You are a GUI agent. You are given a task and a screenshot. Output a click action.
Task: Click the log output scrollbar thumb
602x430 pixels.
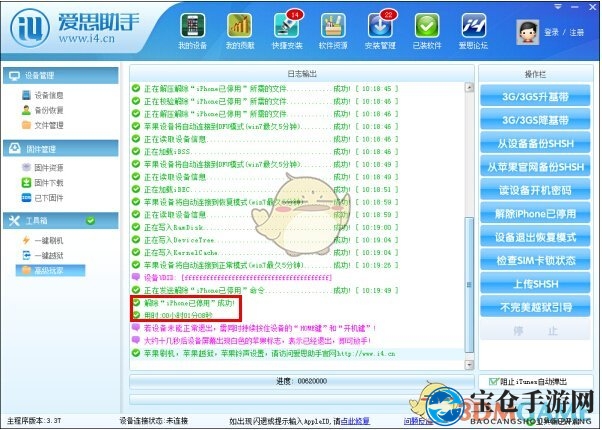[x=469, y=284]
